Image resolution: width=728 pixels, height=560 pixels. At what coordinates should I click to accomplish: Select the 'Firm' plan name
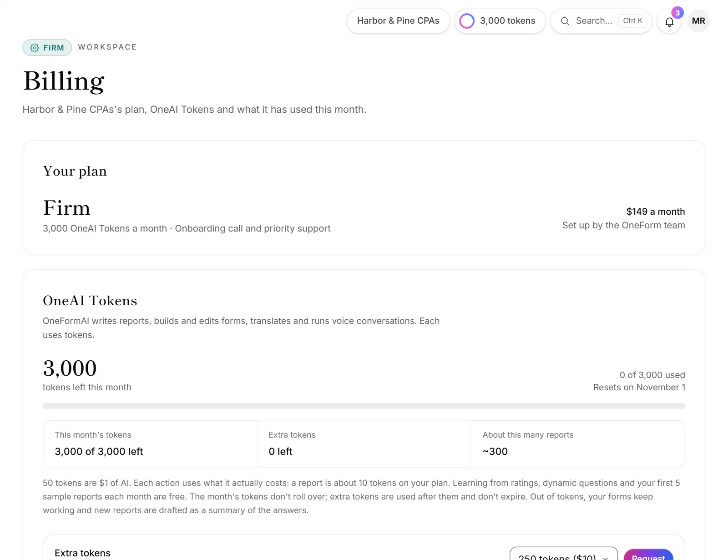[x=67, y=208]
